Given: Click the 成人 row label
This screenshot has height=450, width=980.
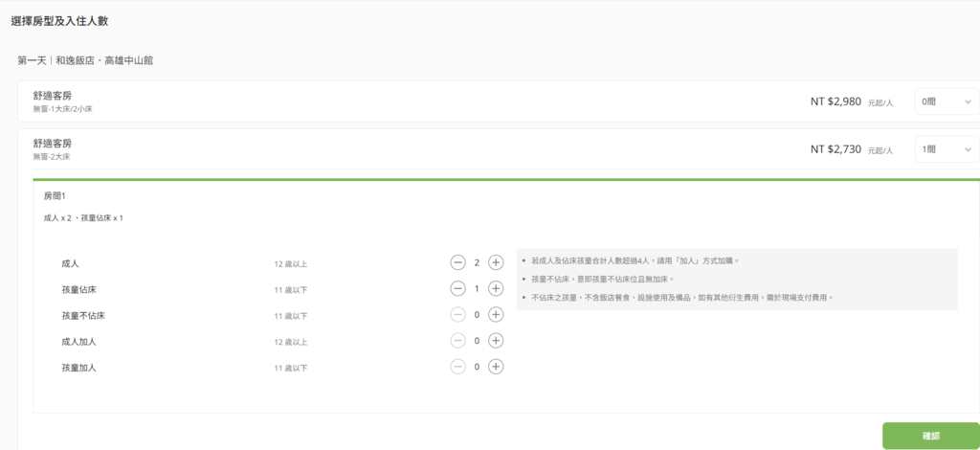Looking at the screenshot, I should point(70,263).
